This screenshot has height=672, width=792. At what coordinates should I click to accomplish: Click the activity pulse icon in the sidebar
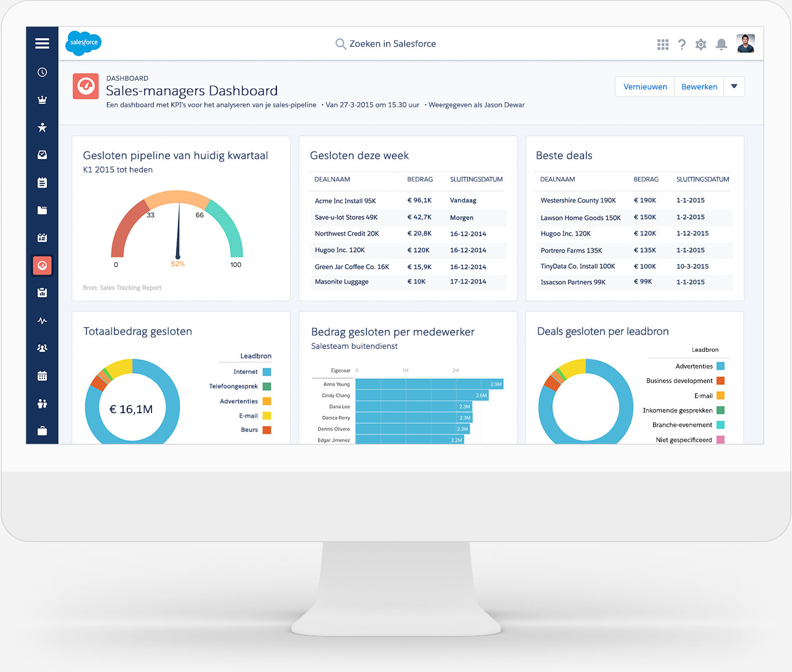point(42,320)
